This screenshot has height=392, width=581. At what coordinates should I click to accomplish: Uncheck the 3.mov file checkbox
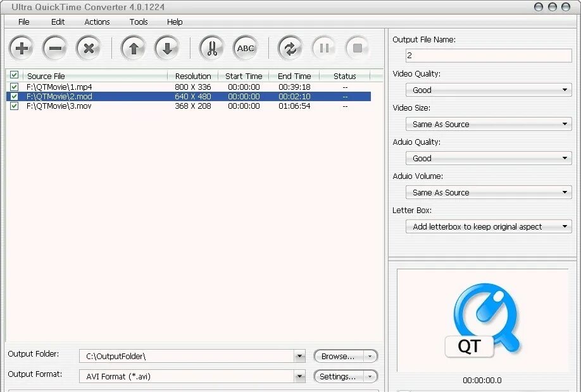(x=14, y=106)
